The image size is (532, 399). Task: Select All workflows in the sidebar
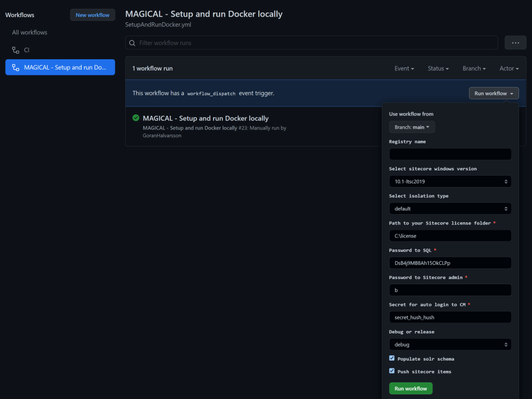pyautogui.click(x=30, y=32)
